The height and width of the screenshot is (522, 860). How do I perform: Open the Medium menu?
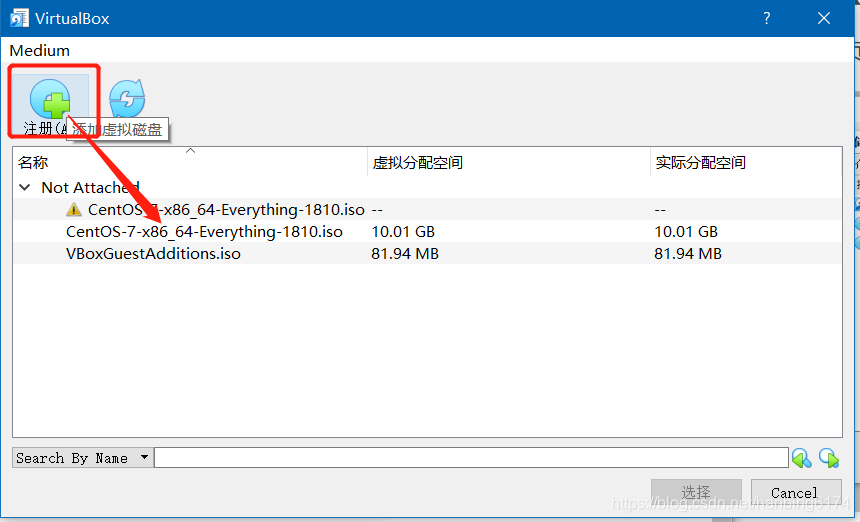click(40, 50)
